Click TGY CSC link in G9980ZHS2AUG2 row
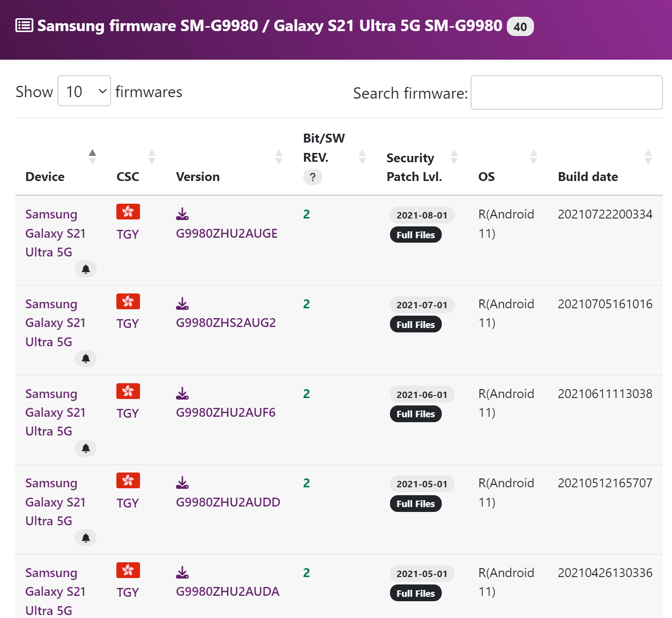 [x=128, y=324]
